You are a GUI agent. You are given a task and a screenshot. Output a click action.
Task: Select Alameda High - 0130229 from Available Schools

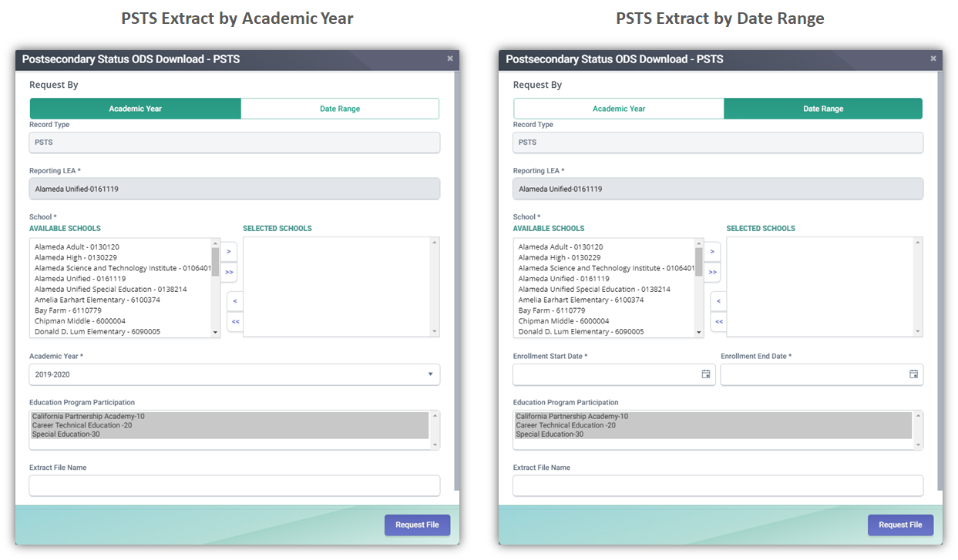[76, 257]
